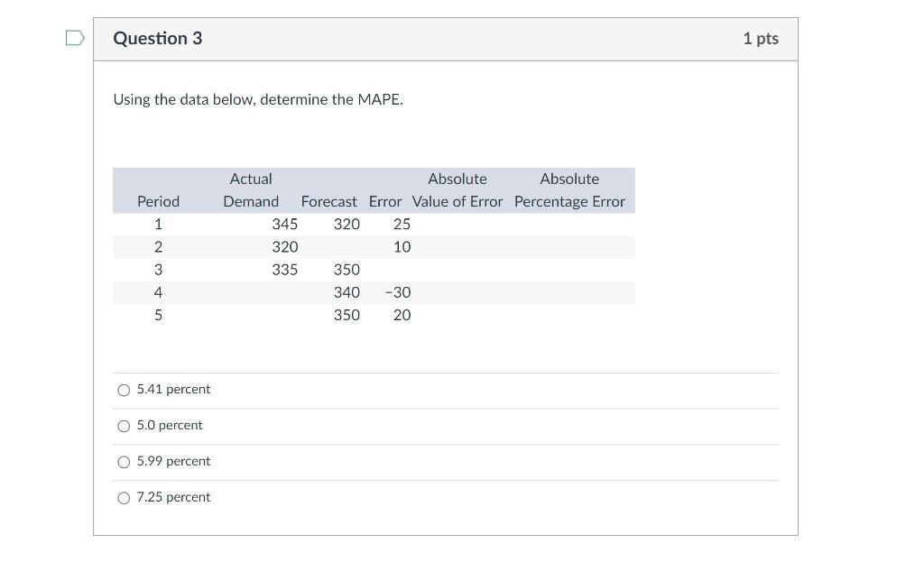Click the question flag bookmark icon

pos(76,36)
